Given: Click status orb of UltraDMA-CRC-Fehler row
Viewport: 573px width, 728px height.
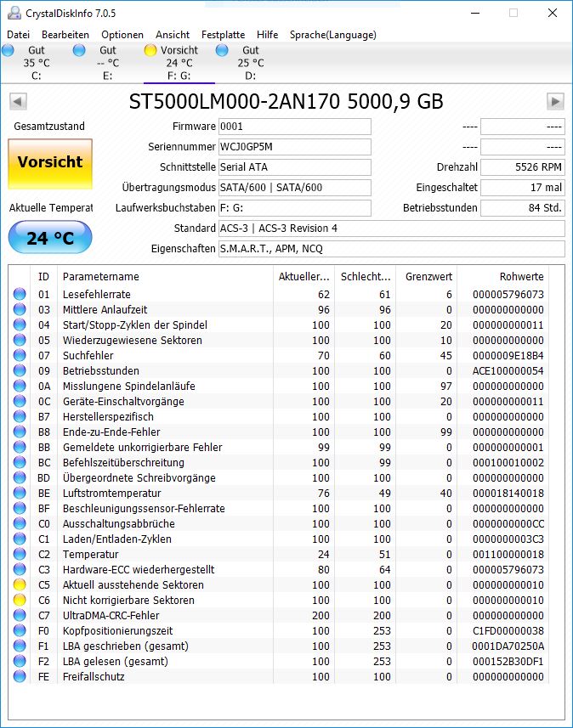Looking at the screenshot, I should 20,615.
